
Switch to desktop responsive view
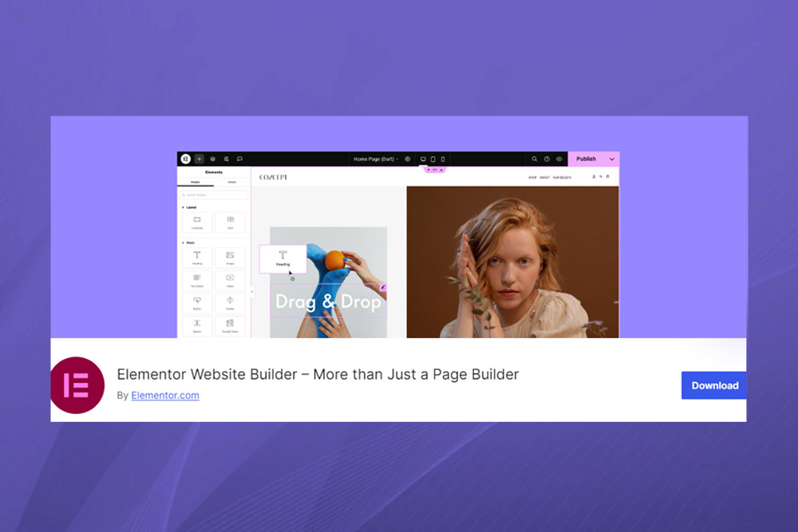coord(423,159)
